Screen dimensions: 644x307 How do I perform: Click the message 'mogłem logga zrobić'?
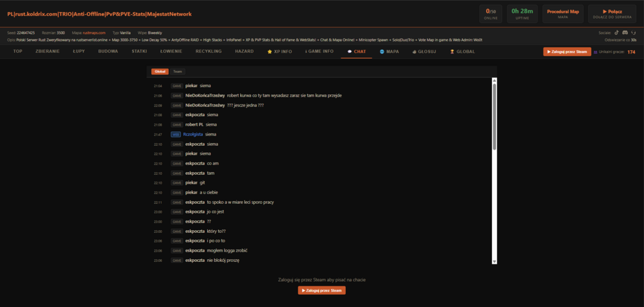tap(227, 251)
